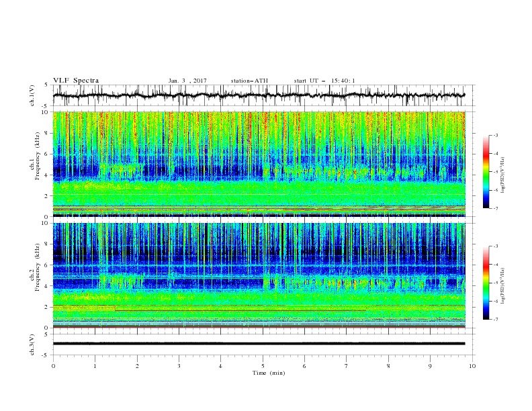532x411 pixels.
Task: Click the ch.1 frequency axis '6' tick label
Action: pos(47,154)
